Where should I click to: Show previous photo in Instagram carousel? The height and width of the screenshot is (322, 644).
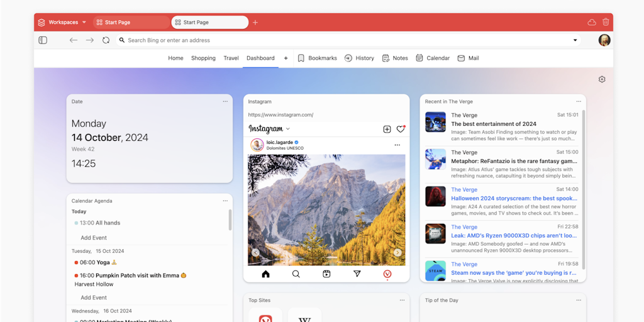[255, 253]
